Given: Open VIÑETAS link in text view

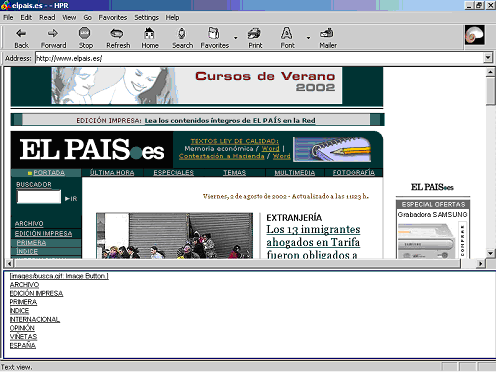Looking at the screenshot, I should point(23,337).
